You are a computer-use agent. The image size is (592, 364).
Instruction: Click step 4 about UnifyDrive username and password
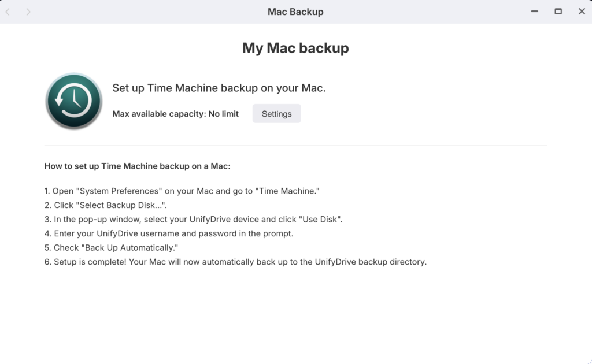coord(169,233)
